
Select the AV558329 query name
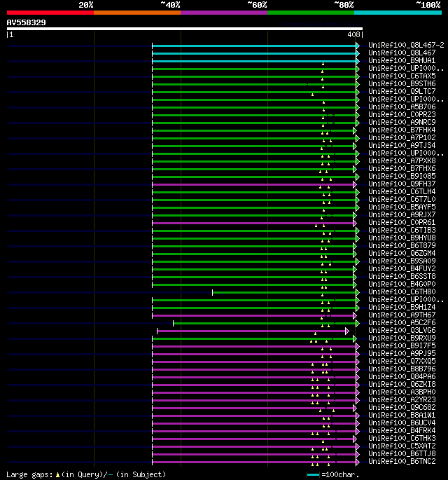click(27, 22)
